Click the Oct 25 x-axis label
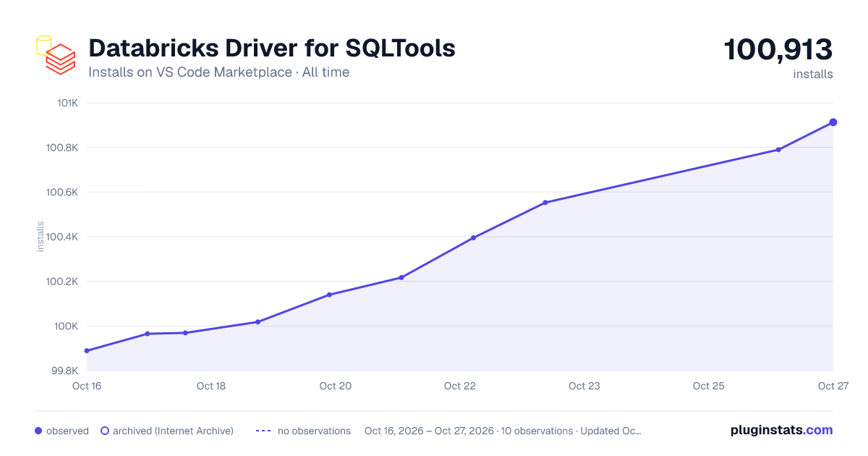Viewport: 868px width, 456px height. click(x=709, y=386)
